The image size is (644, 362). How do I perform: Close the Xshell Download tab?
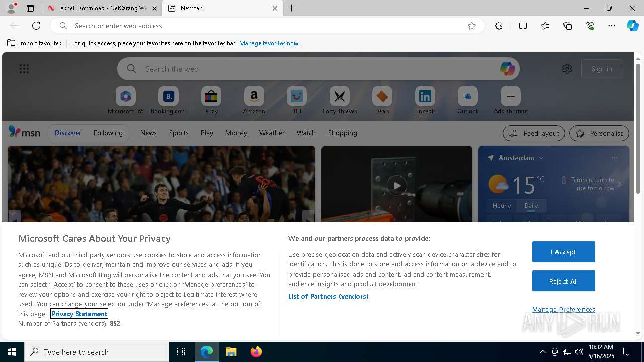[154, 8]
